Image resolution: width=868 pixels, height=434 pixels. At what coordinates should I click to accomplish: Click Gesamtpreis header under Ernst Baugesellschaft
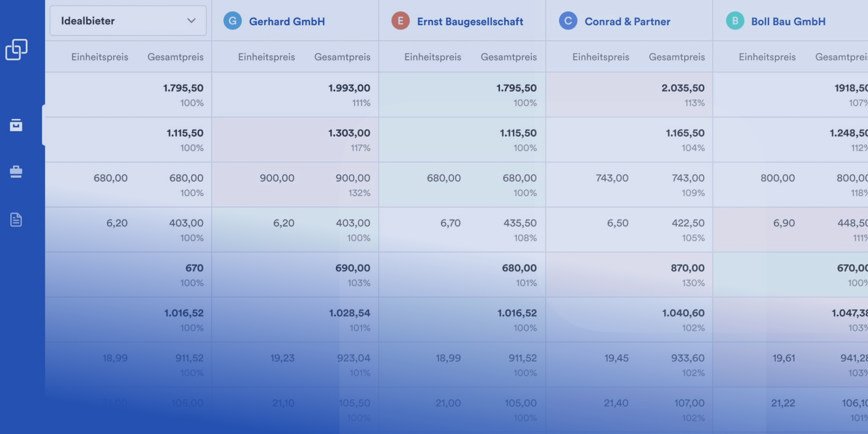[509, 57]
